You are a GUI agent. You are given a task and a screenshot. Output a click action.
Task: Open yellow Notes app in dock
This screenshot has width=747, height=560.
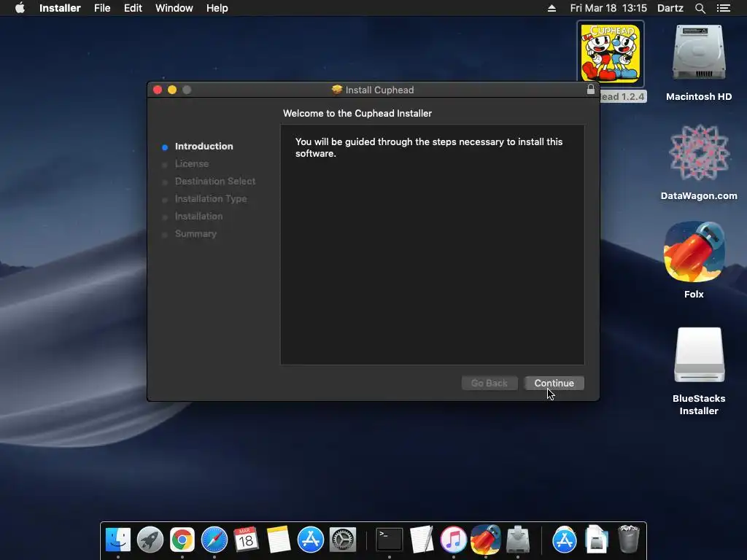pos(278,540)
